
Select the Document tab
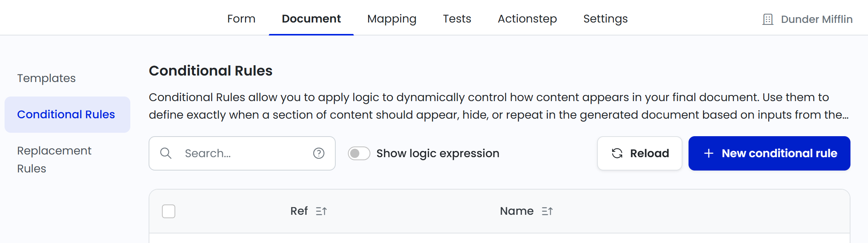(x=311, y=19)
